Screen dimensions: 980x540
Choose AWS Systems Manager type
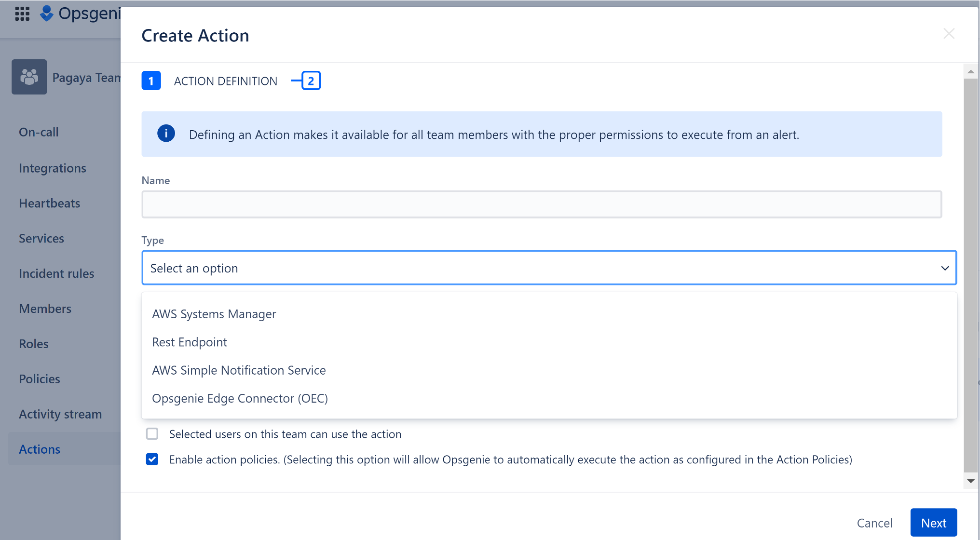coord(549,314)
